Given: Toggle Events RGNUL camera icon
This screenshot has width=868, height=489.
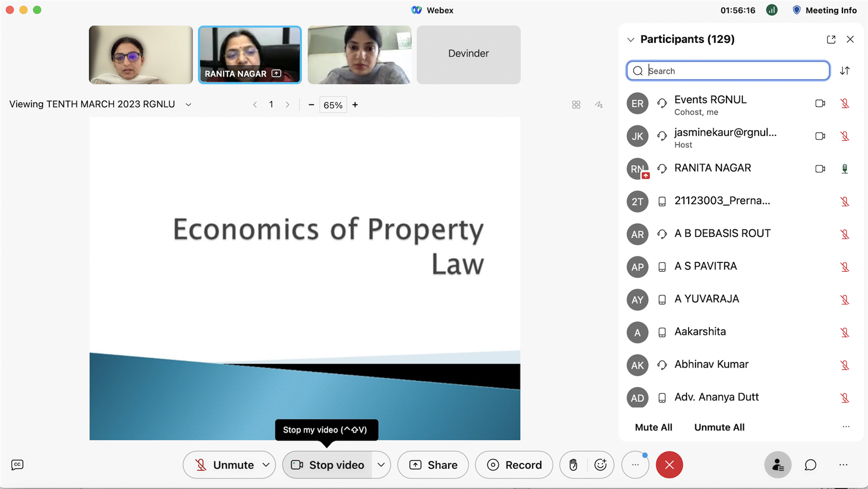Looking at the screenshot, I should pos(820,104).
